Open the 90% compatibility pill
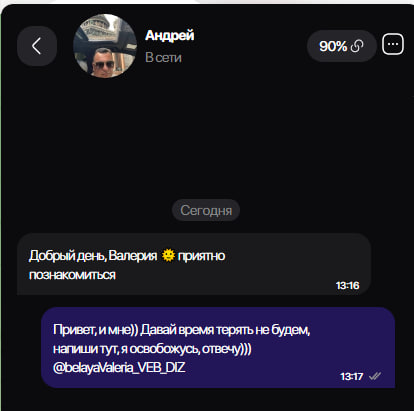Viewport: 414px width, 411px height. click(x=342, y=46)
